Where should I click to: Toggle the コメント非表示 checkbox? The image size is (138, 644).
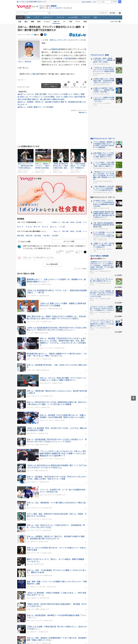(75, 269)
